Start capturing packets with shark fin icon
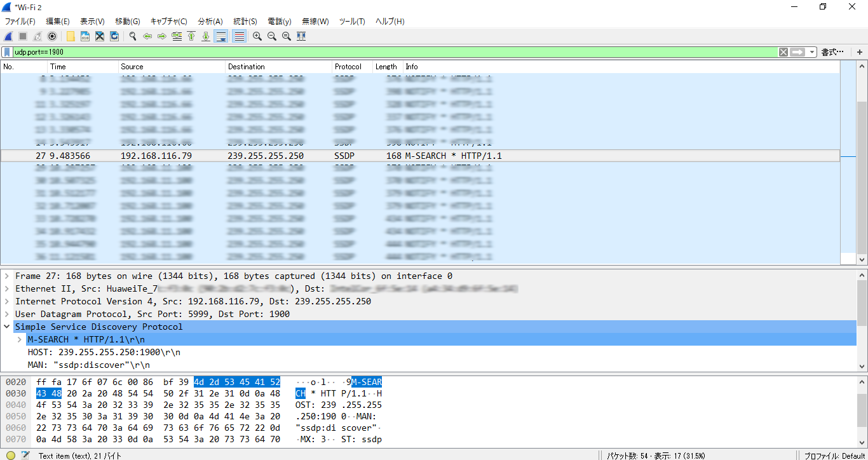The width and height of the screenshot is (868, 460). (8, 36)
